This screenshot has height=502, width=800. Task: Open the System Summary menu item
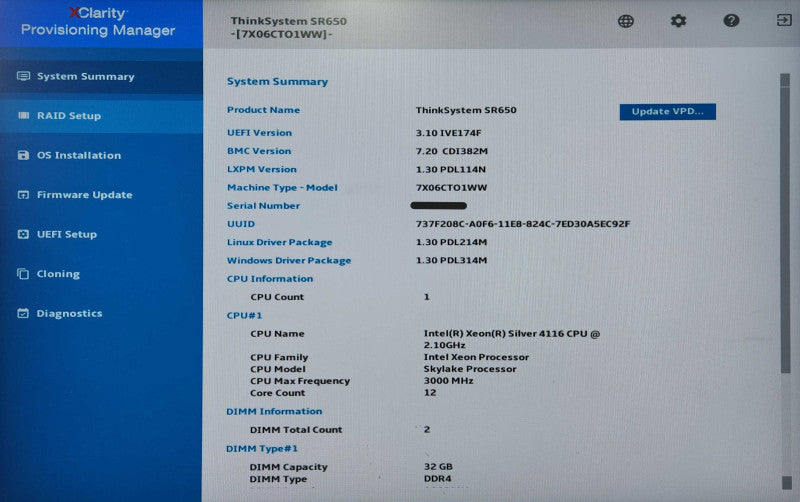pyautogui.click(x=101, y=77)
